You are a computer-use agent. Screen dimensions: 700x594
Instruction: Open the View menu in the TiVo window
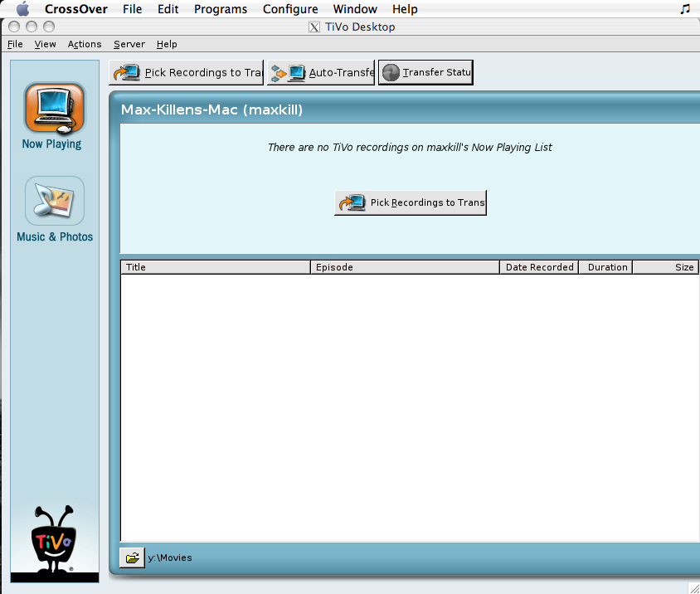pos(45,44)
